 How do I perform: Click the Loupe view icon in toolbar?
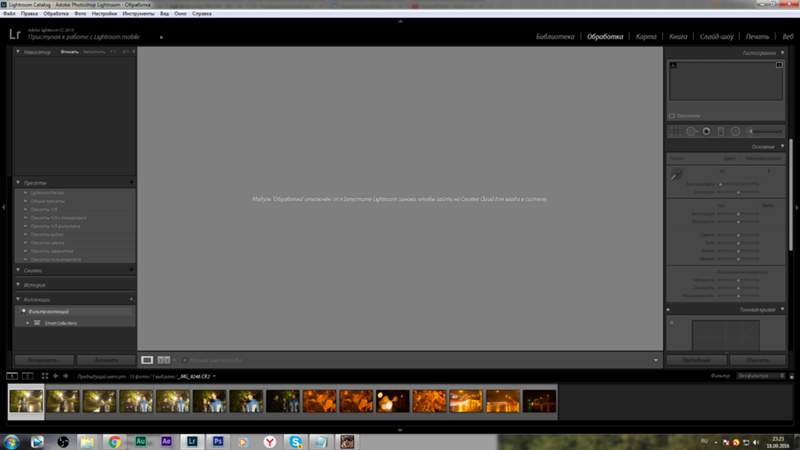pos(147,359)
